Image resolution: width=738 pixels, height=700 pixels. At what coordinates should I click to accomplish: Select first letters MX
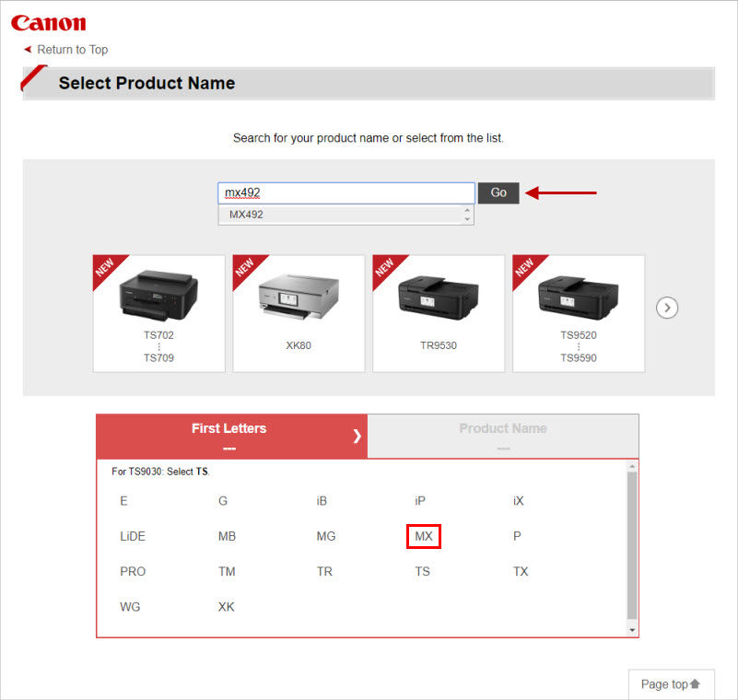pos(424,536)
